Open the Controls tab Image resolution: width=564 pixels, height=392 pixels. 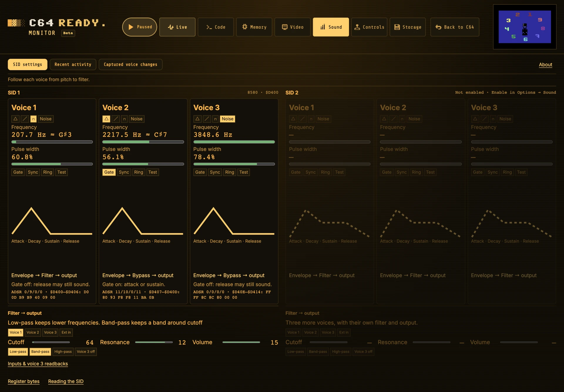(x=369, y=27)
